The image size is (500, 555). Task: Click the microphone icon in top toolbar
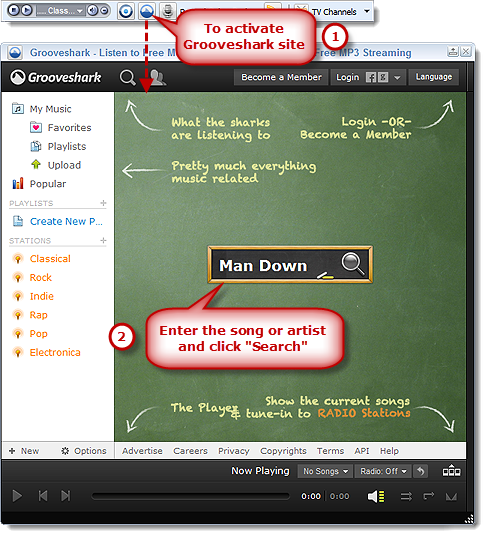(168, 11)
